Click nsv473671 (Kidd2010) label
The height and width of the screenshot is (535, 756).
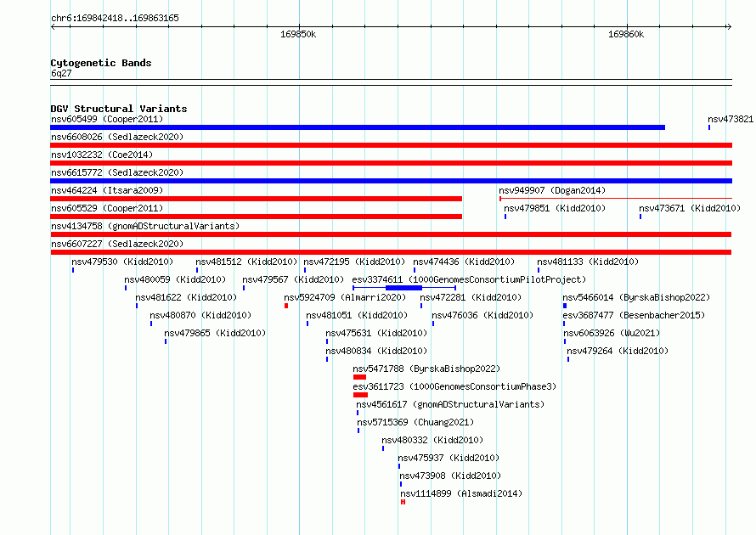(x=690, y=208)
